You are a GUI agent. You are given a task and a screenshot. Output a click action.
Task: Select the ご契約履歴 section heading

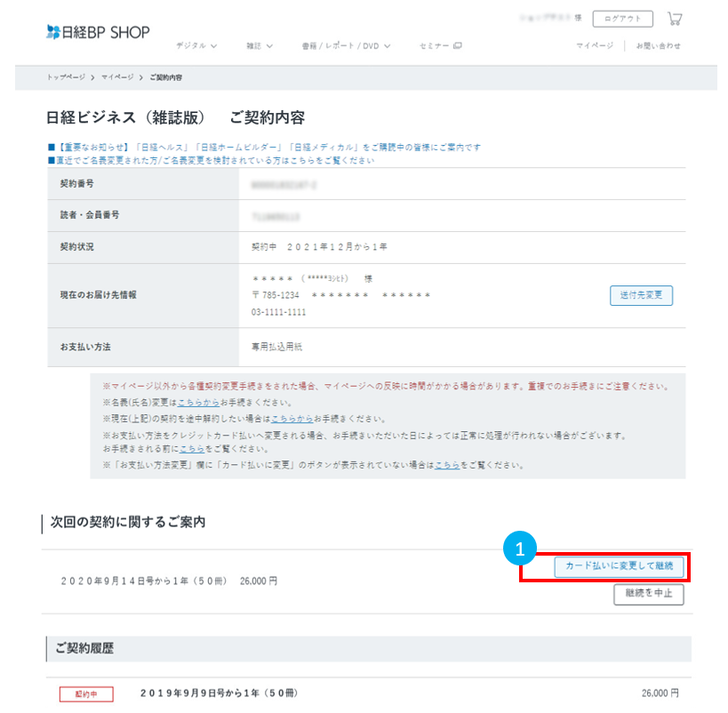tap(84, 648)
